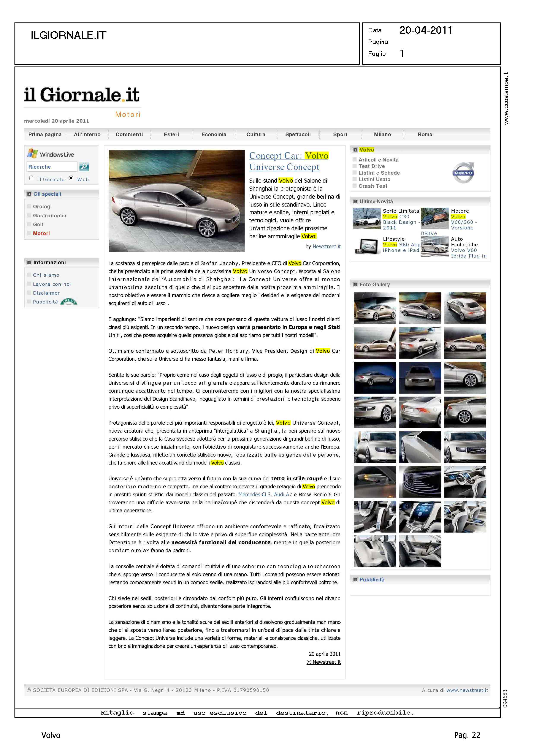The image size is (539, 756).
Task: Click the green badge beside Pubblicità
Action: (69, 302)
